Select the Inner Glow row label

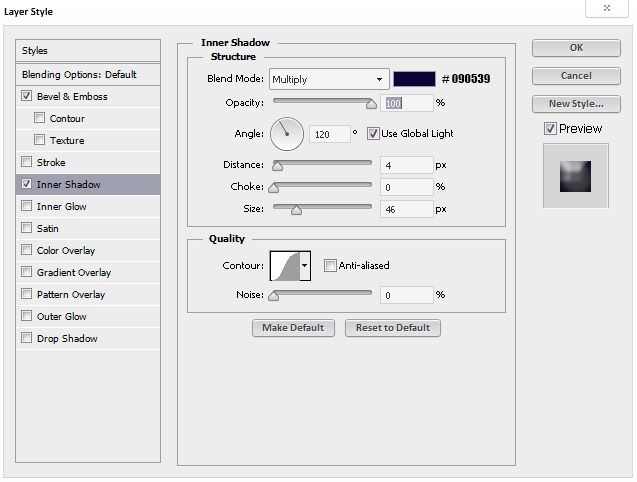coord(62,206)
